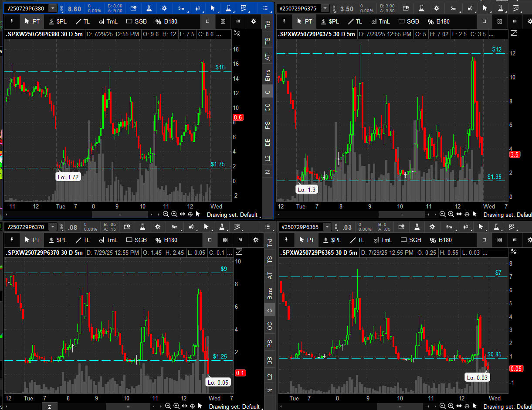Click the zoom in magnifier below the P6375 chart

[x=451, y=214]
